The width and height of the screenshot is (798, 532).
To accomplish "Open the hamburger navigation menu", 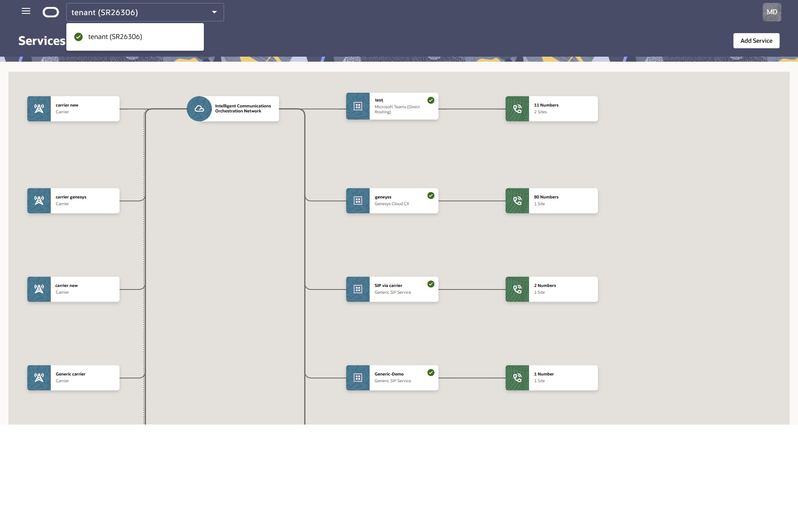I will click(26, 11).
